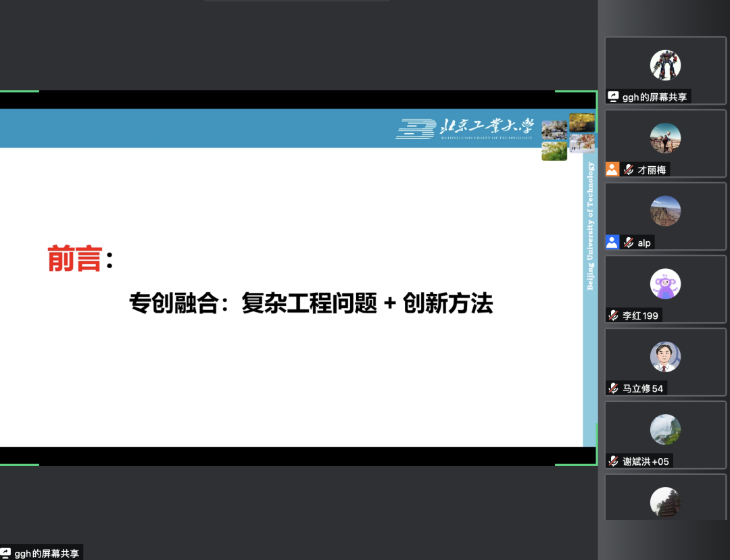
Task: Click the muted microphone icon beside 谢斌洪+05
Action: (614, 461)
